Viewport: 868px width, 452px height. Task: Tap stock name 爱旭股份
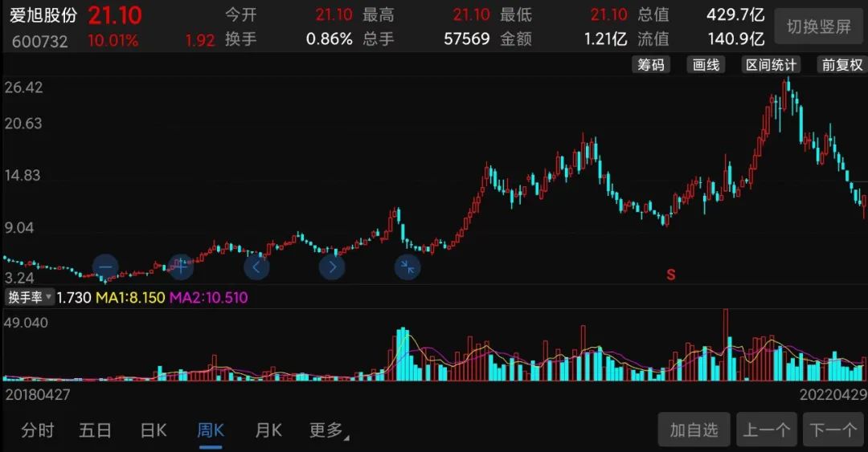(43, 15)
